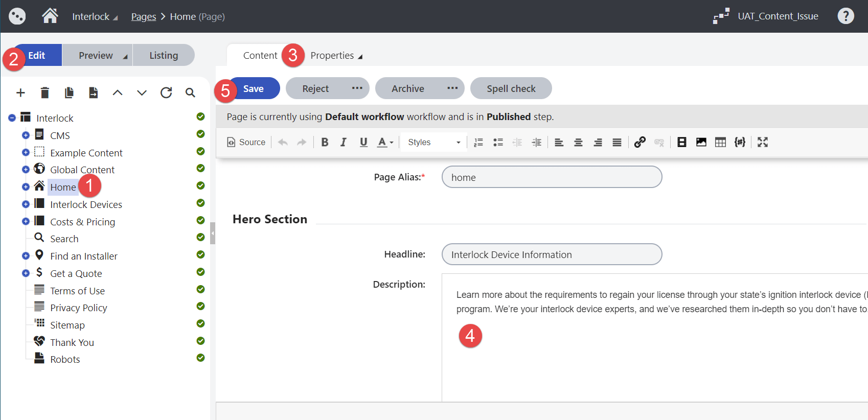This screenshot has height=420, width=868.
Task: Click the Archive button
Action: click(408, 88)
